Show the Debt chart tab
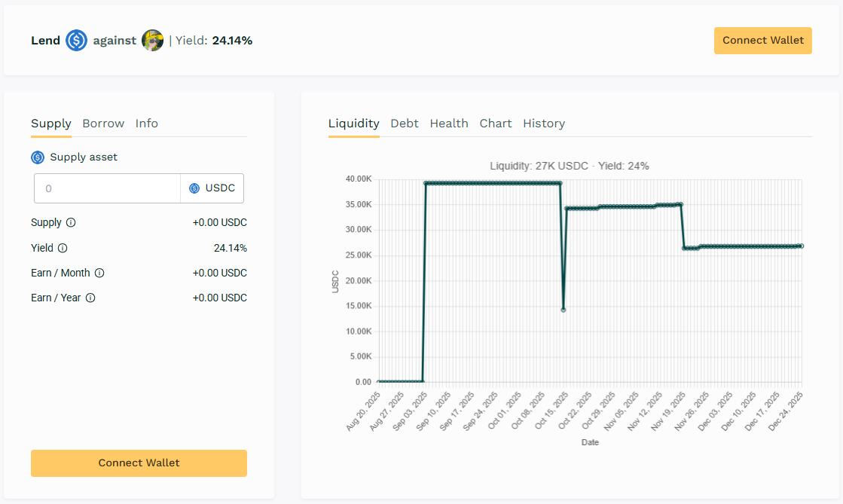 [x=405, y=124]
